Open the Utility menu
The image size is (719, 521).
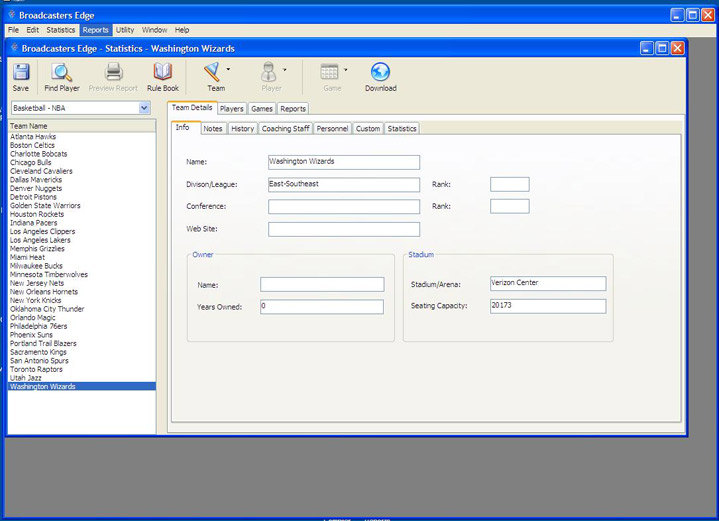coord(125,30)
